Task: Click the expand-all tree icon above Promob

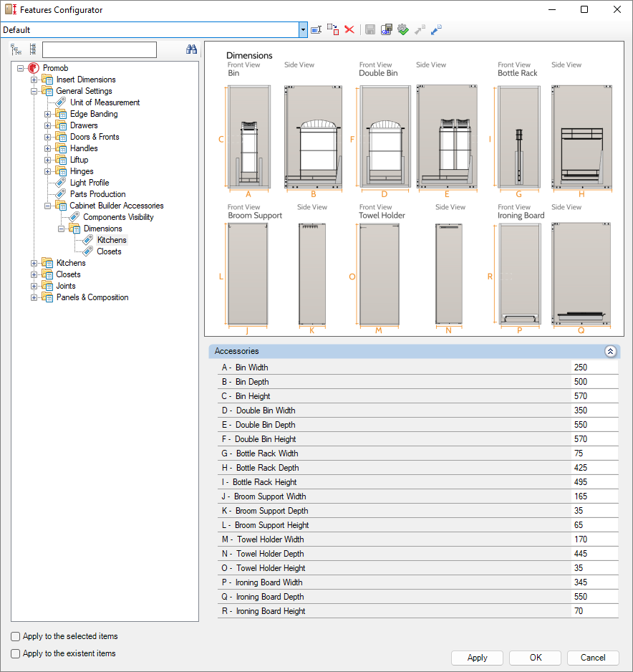Action: (16, 49)
